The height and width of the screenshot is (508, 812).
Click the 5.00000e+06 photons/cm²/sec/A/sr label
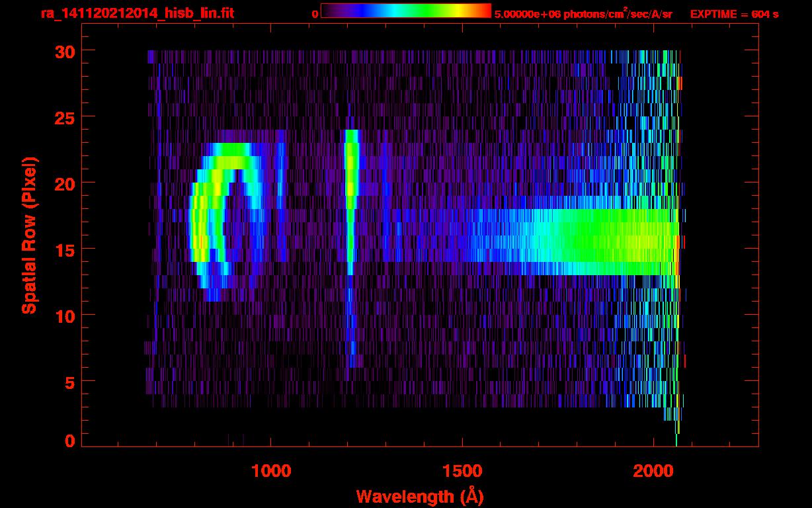pyautogui.click(x=583, y=14)
